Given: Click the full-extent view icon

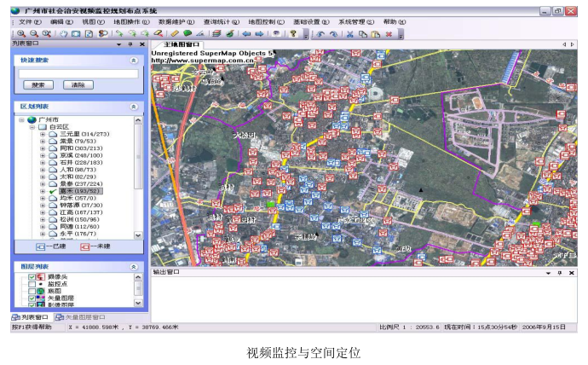Looking at the screenshot, I should tap(76, 34).
